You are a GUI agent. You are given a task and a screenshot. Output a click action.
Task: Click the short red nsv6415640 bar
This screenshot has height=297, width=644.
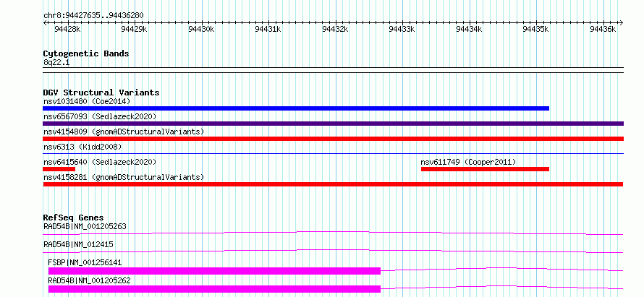(x=59, y=169)
